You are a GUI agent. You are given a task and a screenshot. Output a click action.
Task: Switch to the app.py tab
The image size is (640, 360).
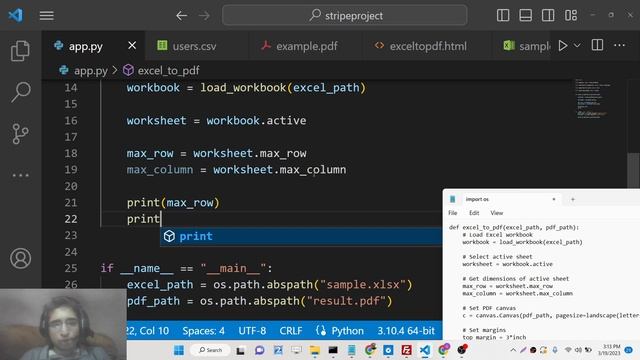coord(86,46)
